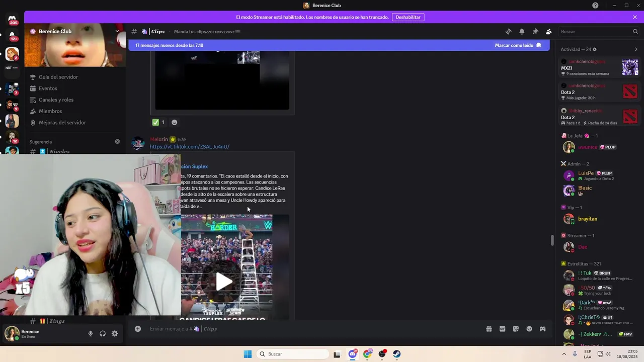Viewport: 644px width, 362px height.
Task: Show hidden system tray icons chevron
Action: pos(564,354)
